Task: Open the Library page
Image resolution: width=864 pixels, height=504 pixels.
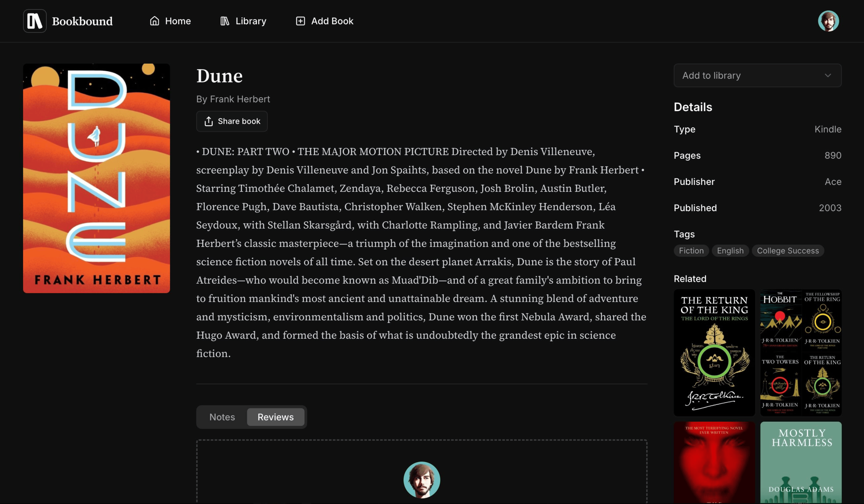Action: pos(243,21)
